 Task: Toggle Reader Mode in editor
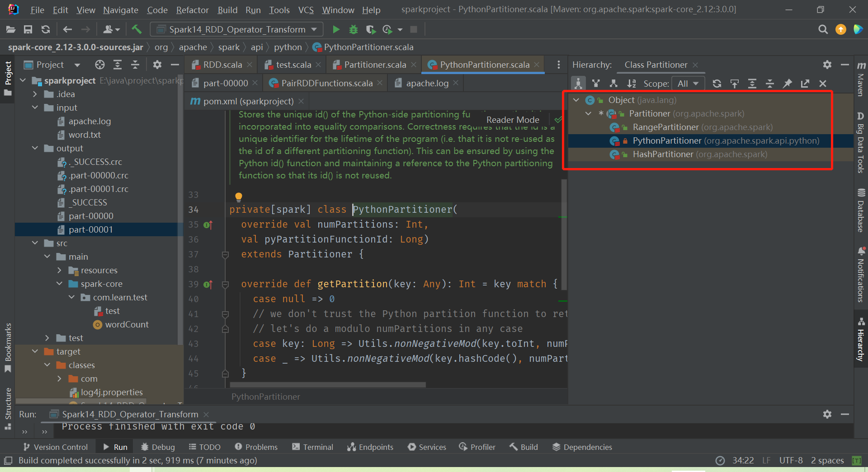pos(513,120)
